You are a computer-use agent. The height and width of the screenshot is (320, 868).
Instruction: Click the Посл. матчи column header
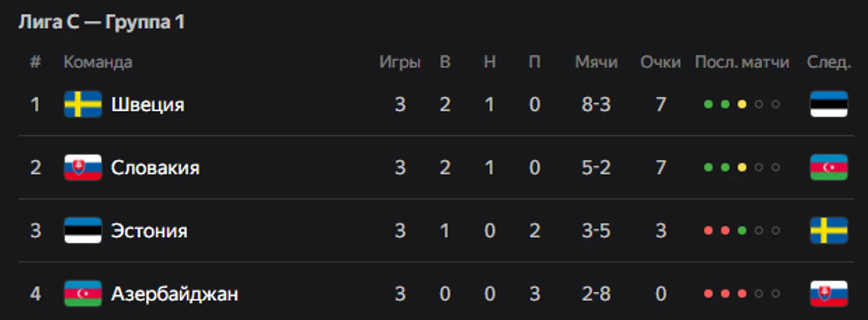742,62
